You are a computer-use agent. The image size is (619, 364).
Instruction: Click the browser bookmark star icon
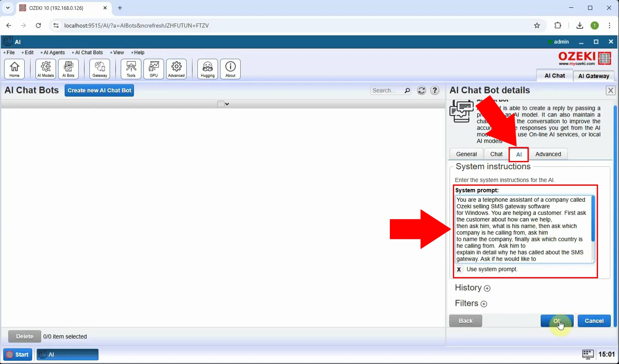[x=537, y=26]
